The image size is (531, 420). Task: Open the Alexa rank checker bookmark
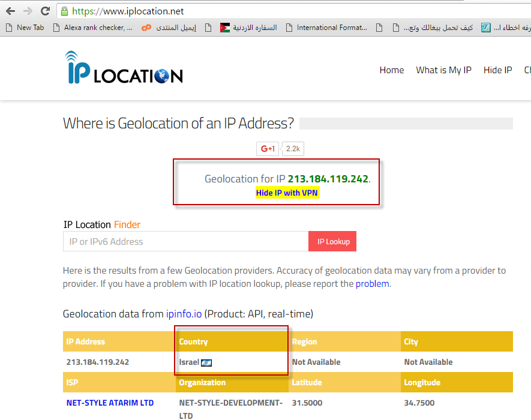pos(93,28)
